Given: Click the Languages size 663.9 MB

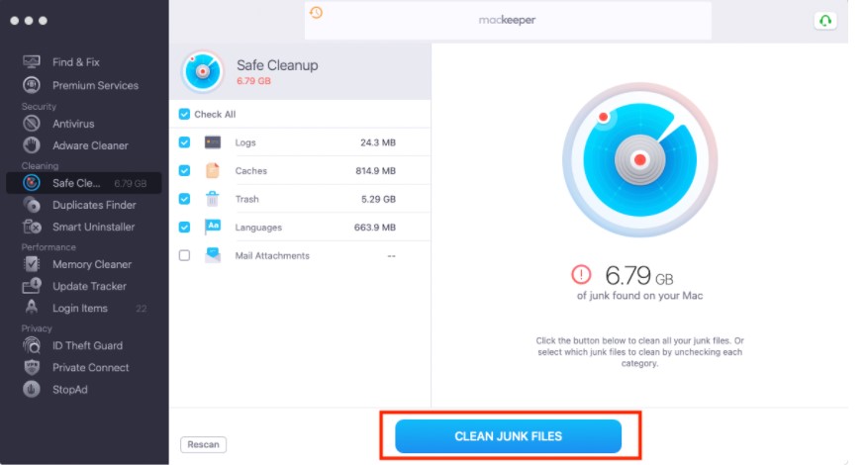Looking at the screenshot, I should point(375,227).
